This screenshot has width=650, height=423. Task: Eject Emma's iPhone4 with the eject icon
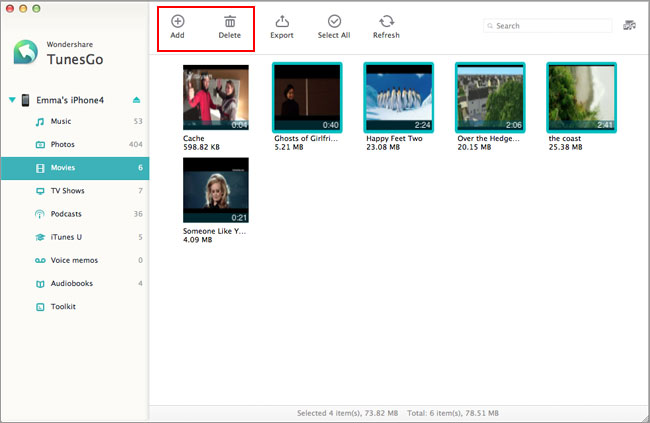coord(136,100)
